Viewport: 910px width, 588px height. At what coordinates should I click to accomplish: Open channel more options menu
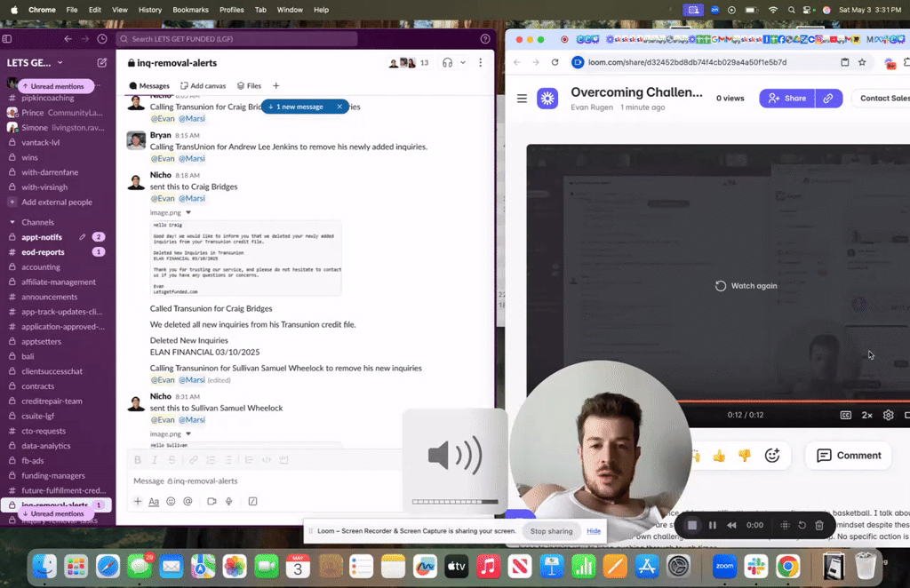pyautogui.click(x=481, y=63)
